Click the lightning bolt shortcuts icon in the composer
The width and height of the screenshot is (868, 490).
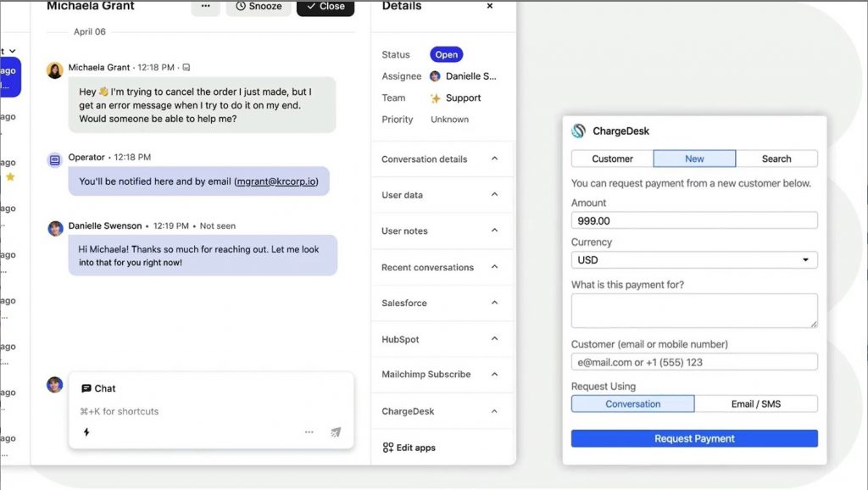[86, 432]
